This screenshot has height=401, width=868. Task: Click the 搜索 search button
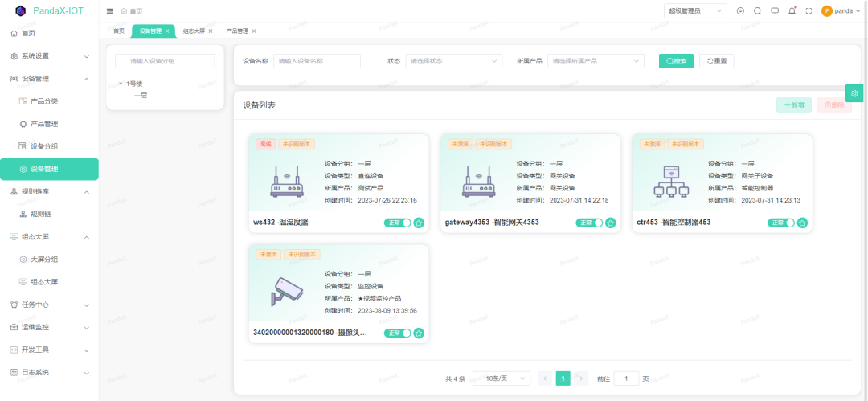pyautogui.click(x=676, y=61)
